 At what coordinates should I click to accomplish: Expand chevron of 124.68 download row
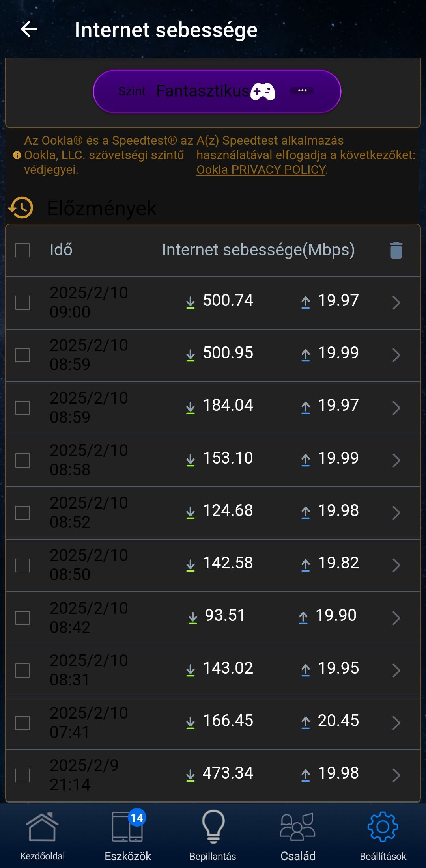(x=396, y=513)
